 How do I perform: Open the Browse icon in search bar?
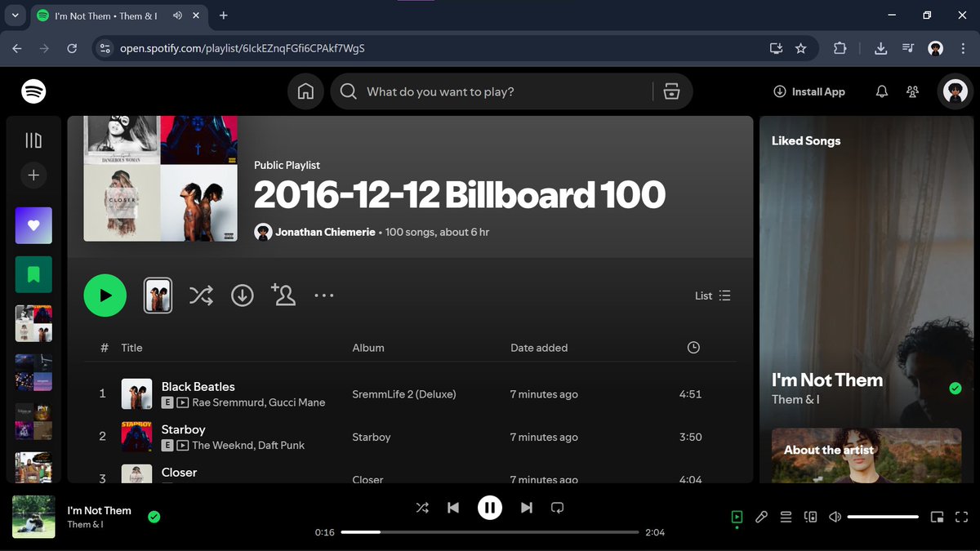click(672, 91)
